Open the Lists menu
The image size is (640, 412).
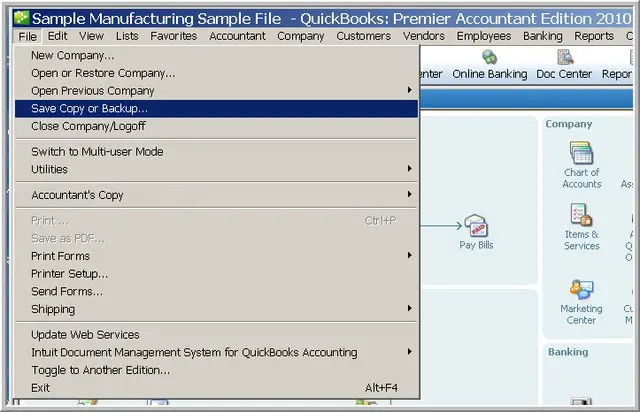(x=127, y=36)
